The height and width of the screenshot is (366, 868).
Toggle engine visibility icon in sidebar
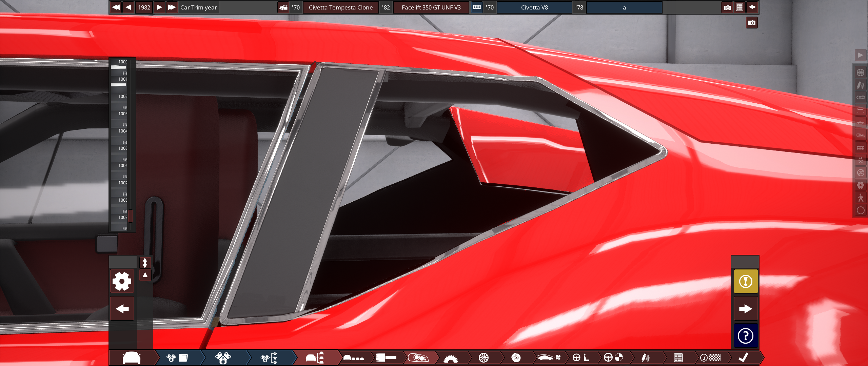point(861,148)
